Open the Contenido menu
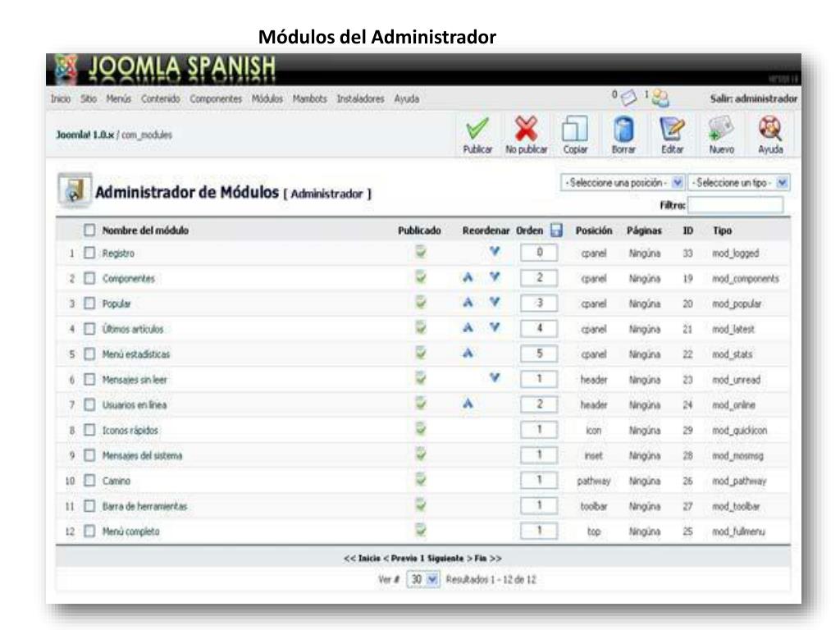The height and width of the screenshot is (630, 840). (x=160, y=98)
